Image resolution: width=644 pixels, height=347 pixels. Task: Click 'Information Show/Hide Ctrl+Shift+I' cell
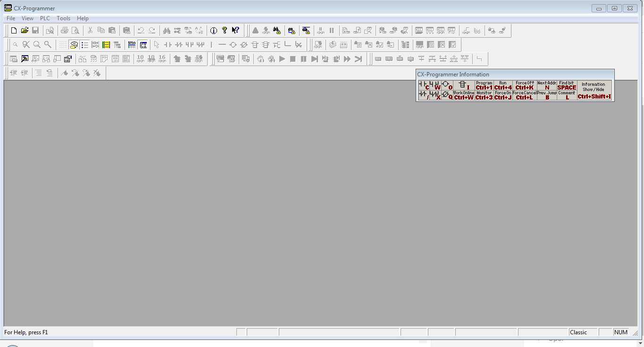pyautogui.click(x=594, y=91)
